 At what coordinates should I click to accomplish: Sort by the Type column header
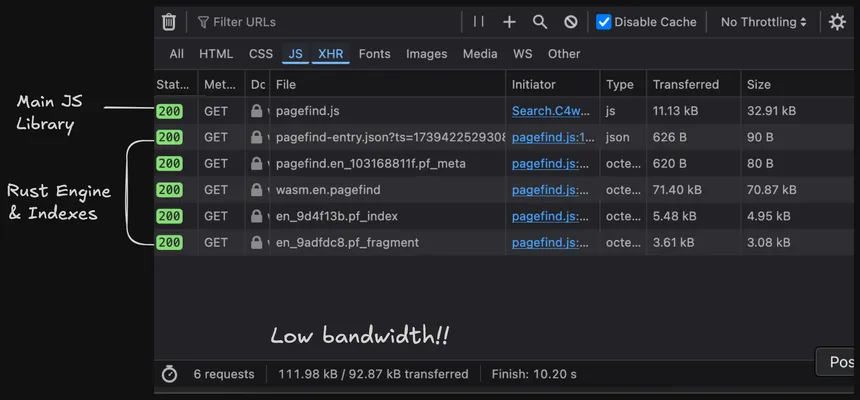[623, 84]
